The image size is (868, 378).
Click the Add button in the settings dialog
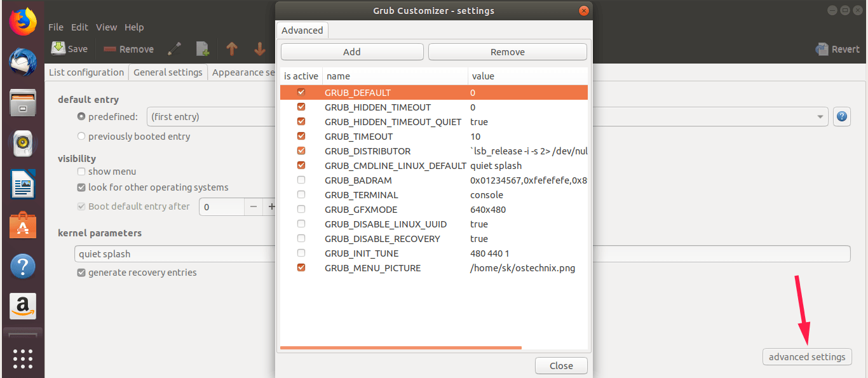pos(351,51)
